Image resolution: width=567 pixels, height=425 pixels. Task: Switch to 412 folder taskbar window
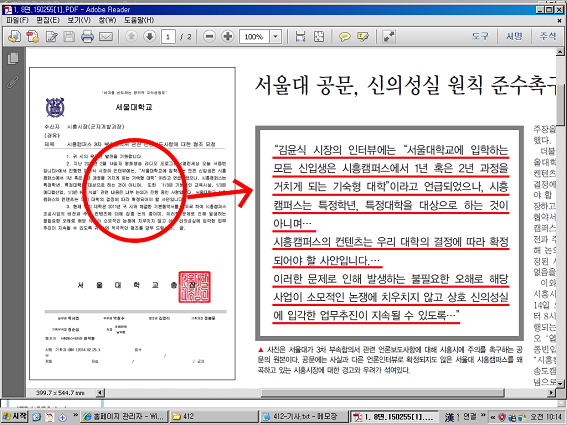[214, 417]
